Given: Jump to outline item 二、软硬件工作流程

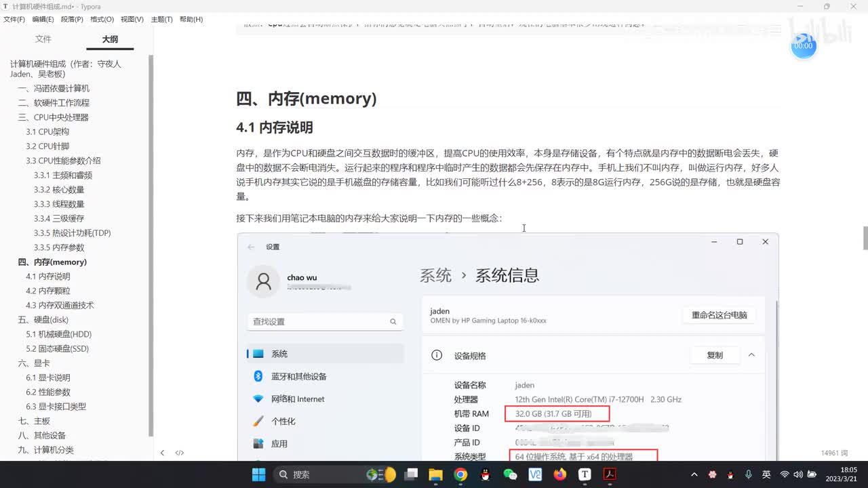Looking at the screenshot, I should pos(54,103).
